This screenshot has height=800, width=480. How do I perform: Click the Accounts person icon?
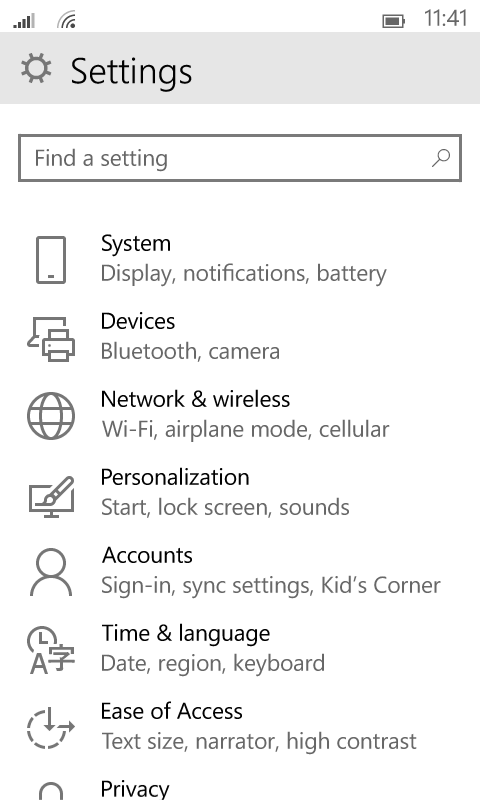[51, 572]
